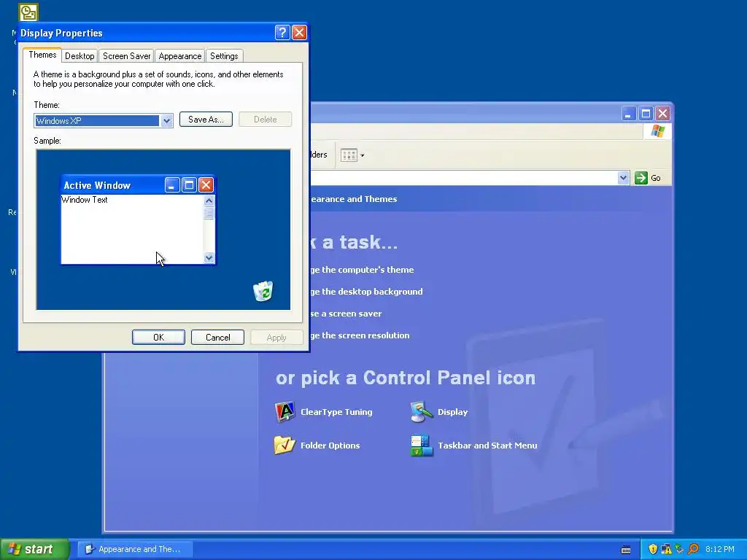
Task: Switch to the Themes tab
Action: pos(42,55)
